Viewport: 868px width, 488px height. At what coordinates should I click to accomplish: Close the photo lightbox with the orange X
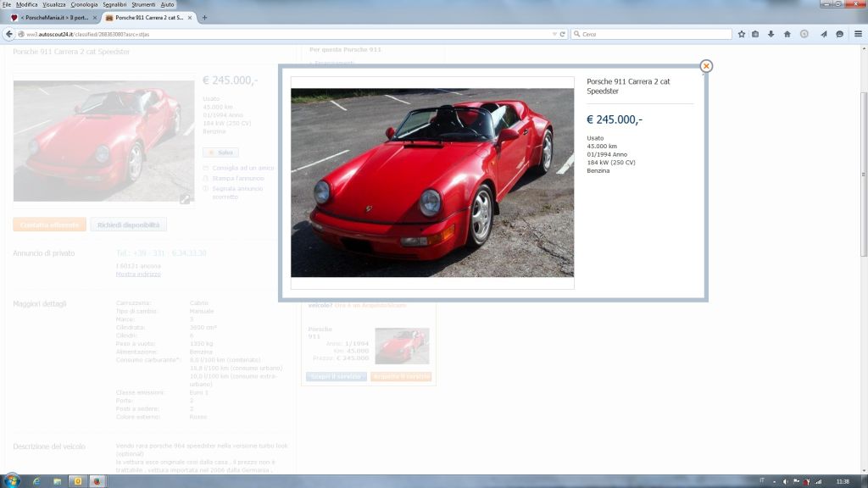(706, 66)
